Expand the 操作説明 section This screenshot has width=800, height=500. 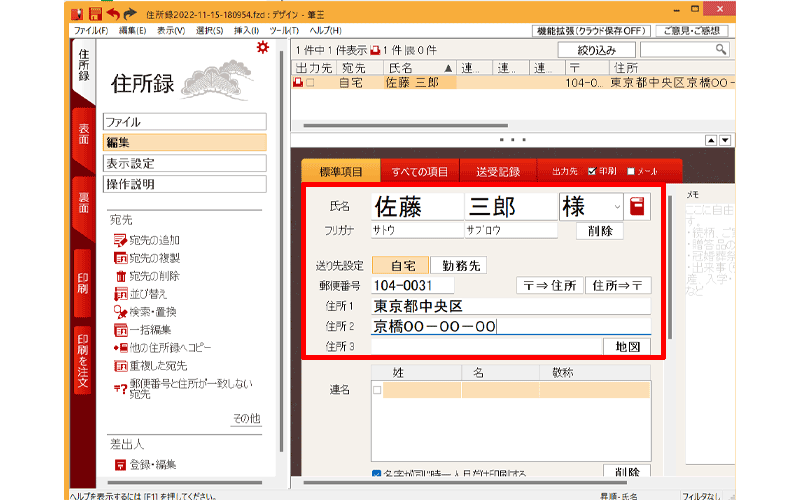[185, 184]
